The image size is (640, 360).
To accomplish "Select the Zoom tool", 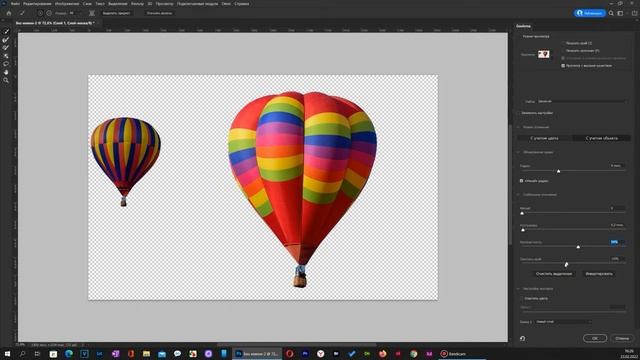I will click(x=6, y=80).
